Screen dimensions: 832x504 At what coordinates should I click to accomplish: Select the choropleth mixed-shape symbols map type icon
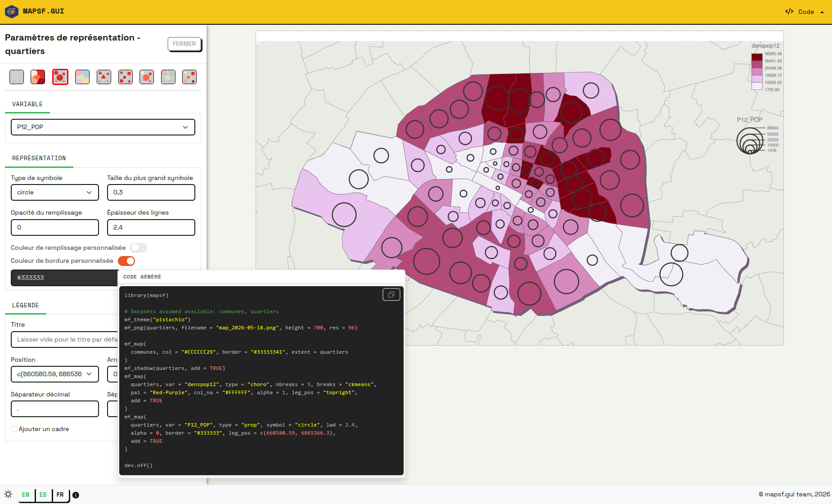189,77
